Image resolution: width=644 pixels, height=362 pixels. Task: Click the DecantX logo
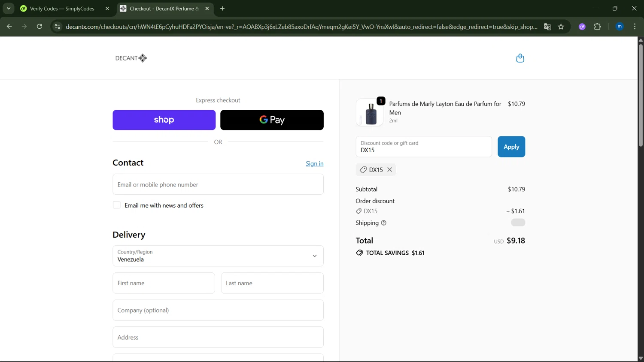coord(131,58)
